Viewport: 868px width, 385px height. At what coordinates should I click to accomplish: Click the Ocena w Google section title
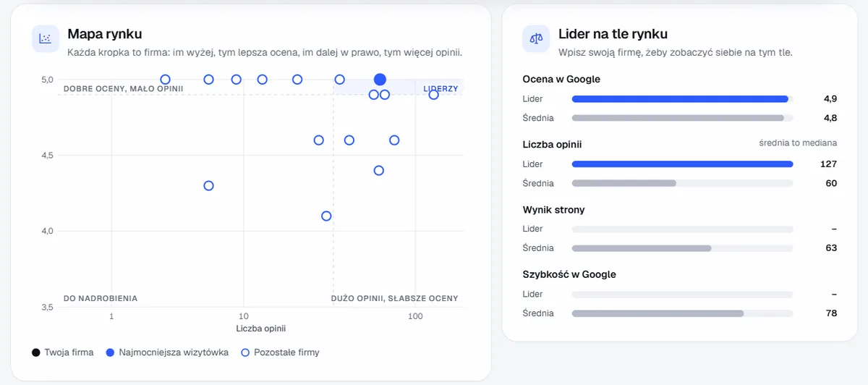561,79
